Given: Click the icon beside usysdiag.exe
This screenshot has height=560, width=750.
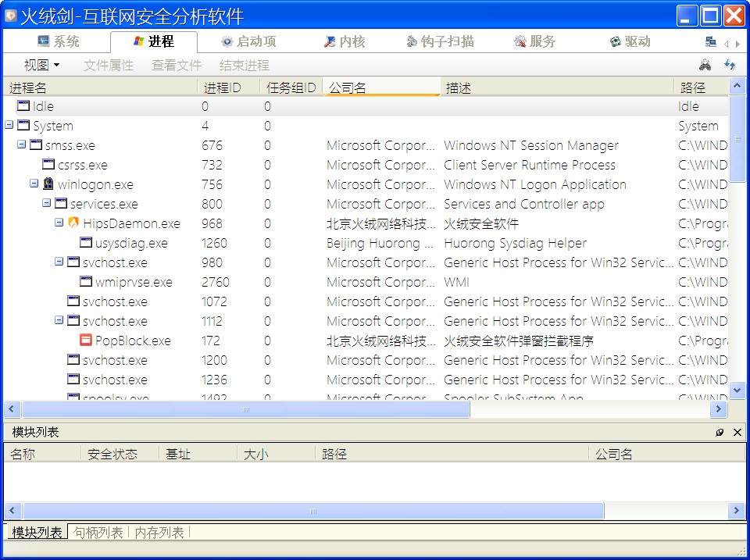Looking at the screenshot, I should 86,242.
